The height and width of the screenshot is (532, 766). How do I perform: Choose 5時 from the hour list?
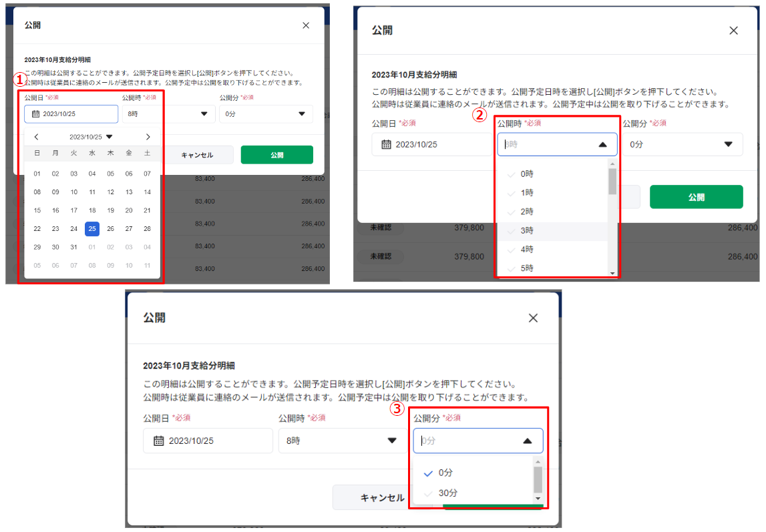527,268
